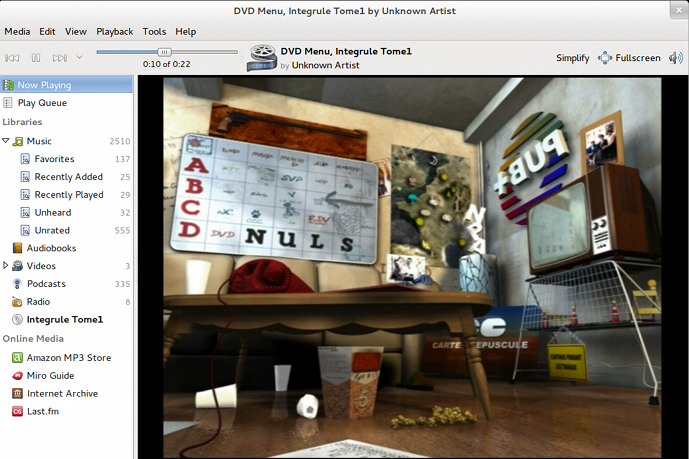Select Now Playing in the sidebar
Screen dimensions: 689x459
[66, 85]
